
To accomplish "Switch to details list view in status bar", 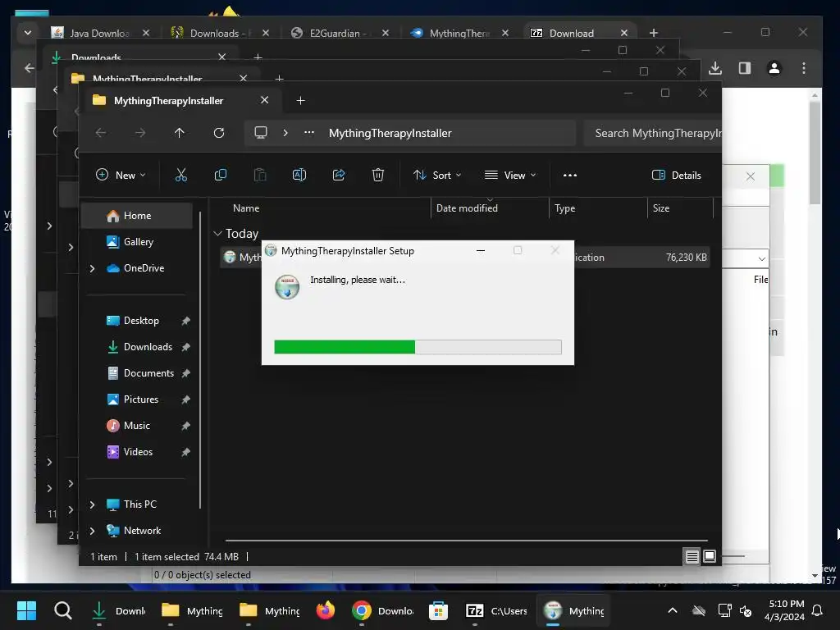I will [x=692, y=557].
